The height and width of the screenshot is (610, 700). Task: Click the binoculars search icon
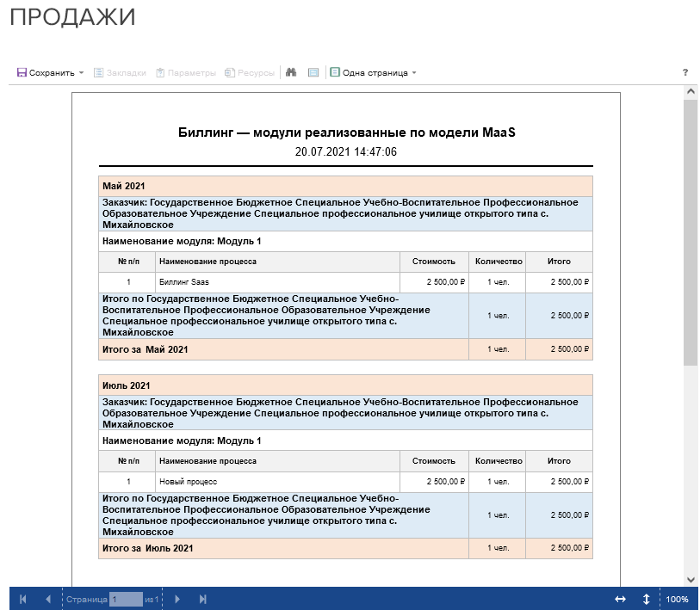click(x=292, y=73)
